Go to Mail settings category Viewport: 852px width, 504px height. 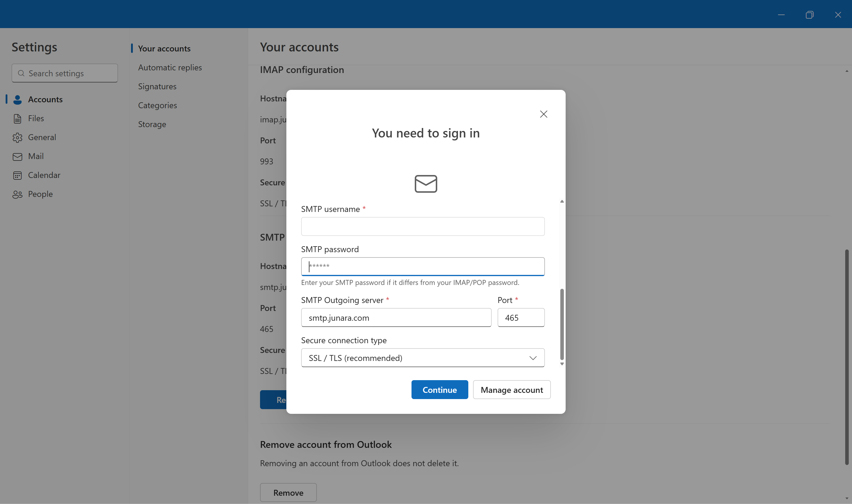[x=36, y=156]
